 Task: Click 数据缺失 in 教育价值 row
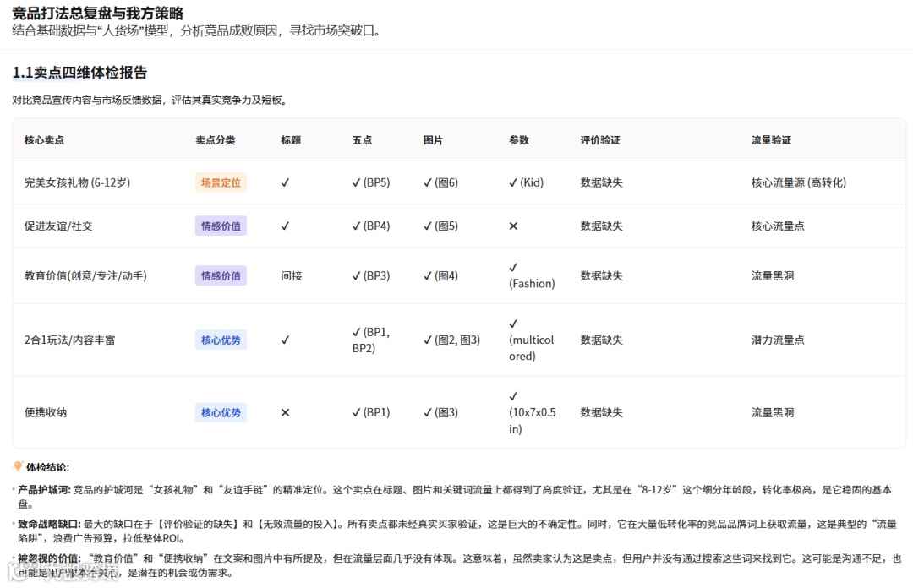602,276
